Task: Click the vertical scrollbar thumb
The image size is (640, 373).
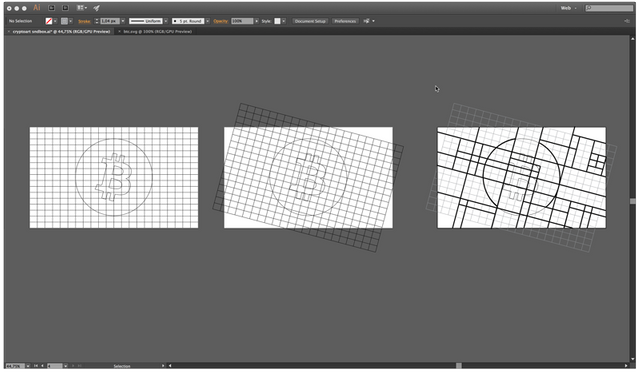Action: pyautogui.click(x=633, y=201)
